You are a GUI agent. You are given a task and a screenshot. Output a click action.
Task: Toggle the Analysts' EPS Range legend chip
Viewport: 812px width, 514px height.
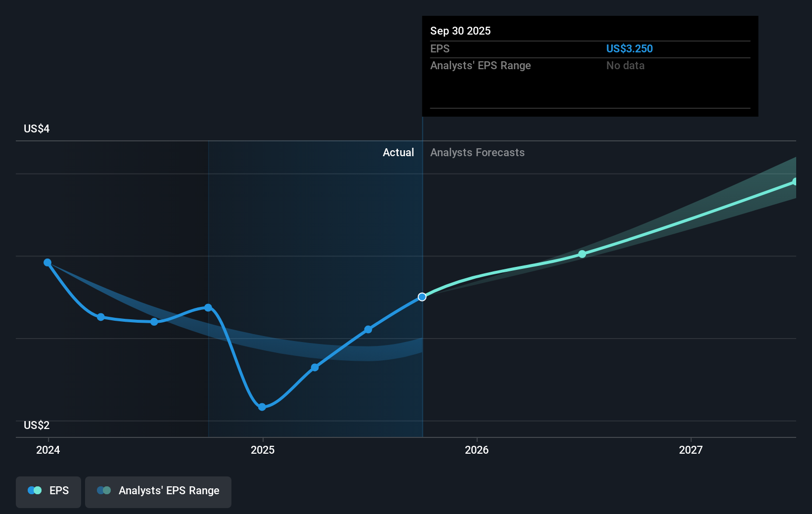click(158, 491)
